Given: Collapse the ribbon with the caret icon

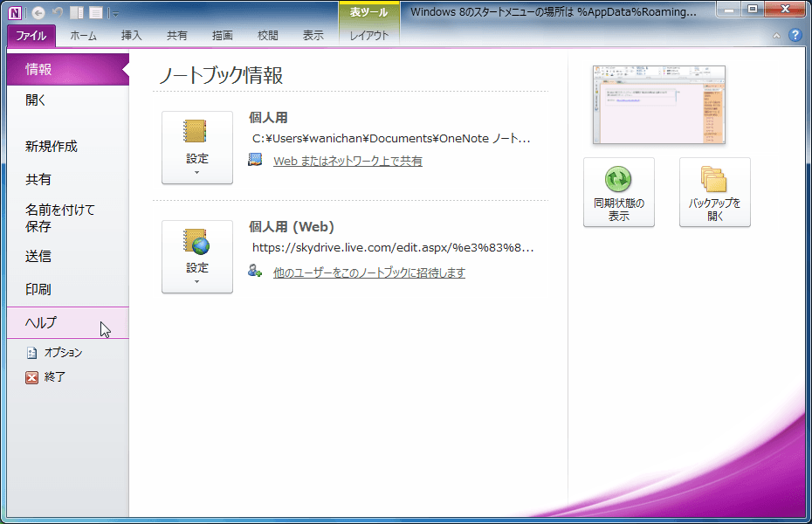Looking at the screenshot, I should (x=776, y=35).
